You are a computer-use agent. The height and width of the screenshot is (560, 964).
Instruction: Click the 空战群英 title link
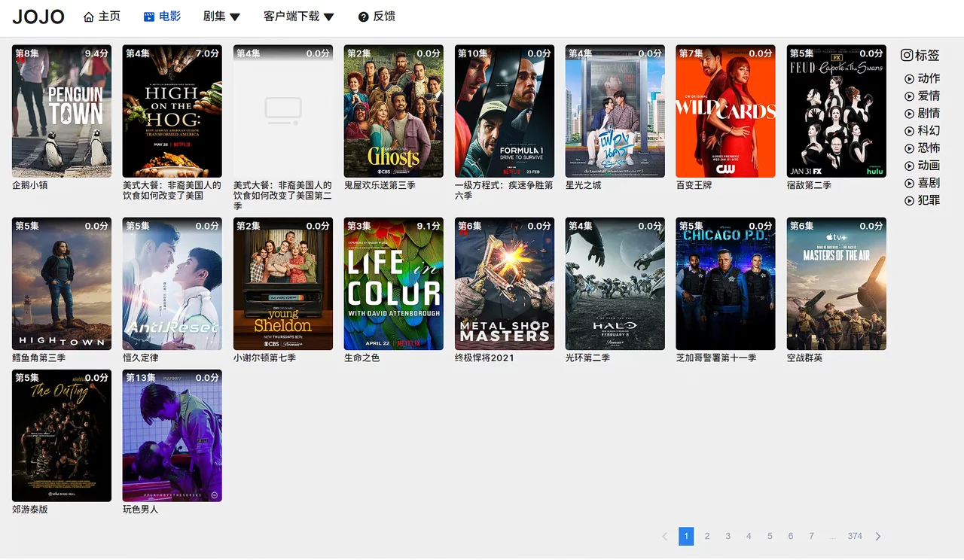click(804, 358)
